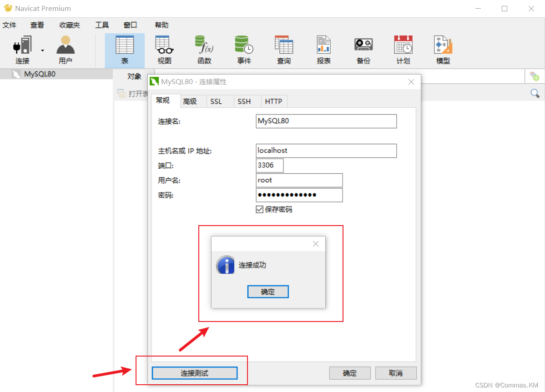Select the Table (表) toolbar icon
Viewport: 545px width, 392px height.
tap(125, 50)
